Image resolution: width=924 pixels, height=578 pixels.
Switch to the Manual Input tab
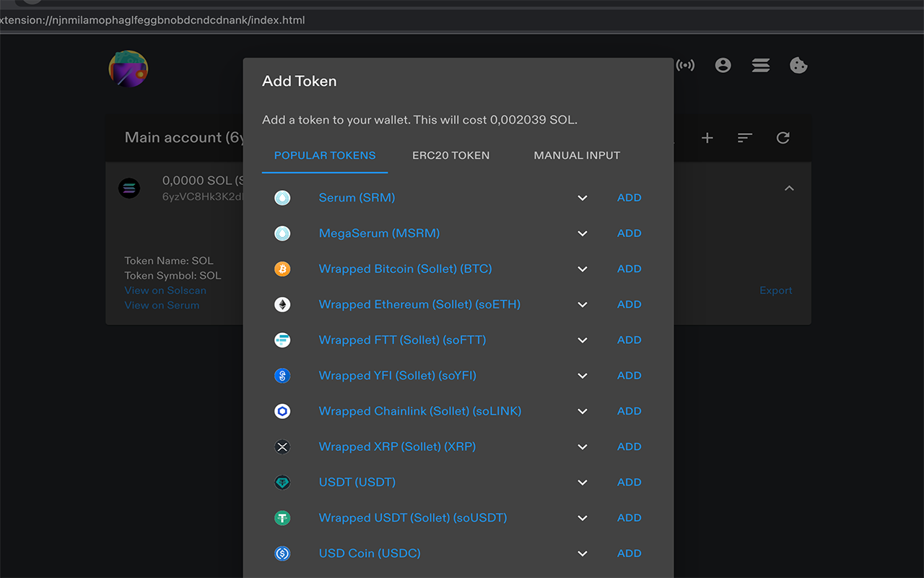pos(577,155)
